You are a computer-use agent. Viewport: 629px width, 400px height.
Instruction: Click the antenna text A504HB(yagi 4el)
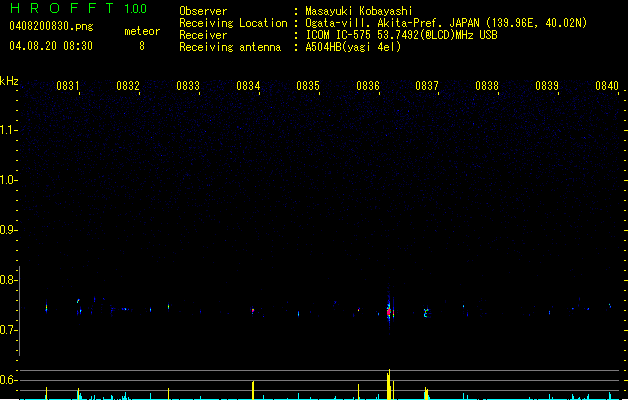(353, 47)
